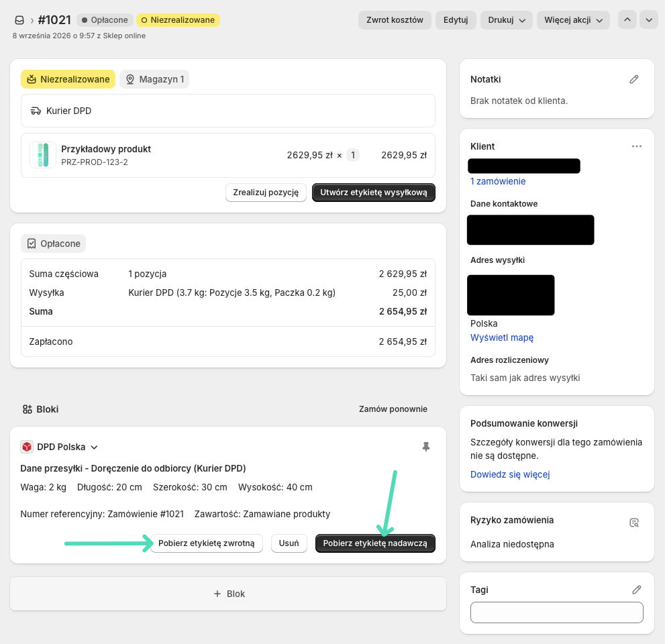Expand the DPD Polska block chevron
The image size is (665, 644).
[x=94, y=447]
